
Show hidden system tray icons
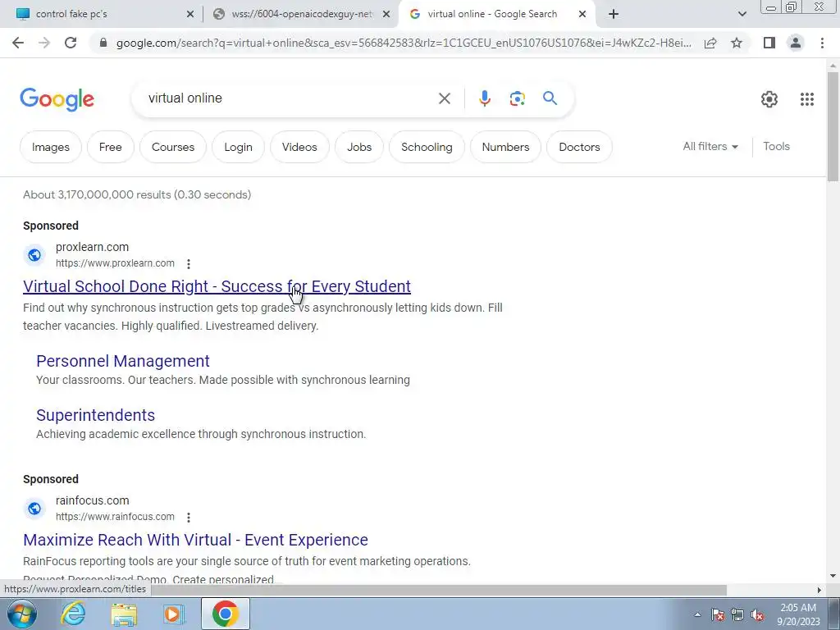[697, 615]
